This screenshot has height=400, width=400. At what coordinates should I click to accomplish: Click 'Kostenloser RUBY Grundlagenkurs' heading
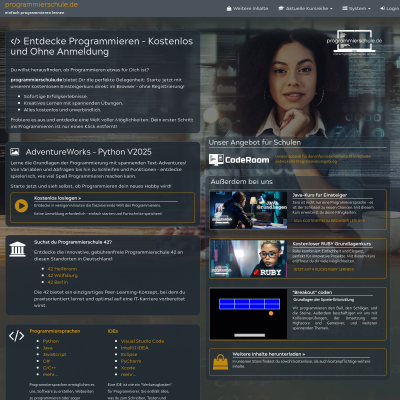[x=332, y=244]
